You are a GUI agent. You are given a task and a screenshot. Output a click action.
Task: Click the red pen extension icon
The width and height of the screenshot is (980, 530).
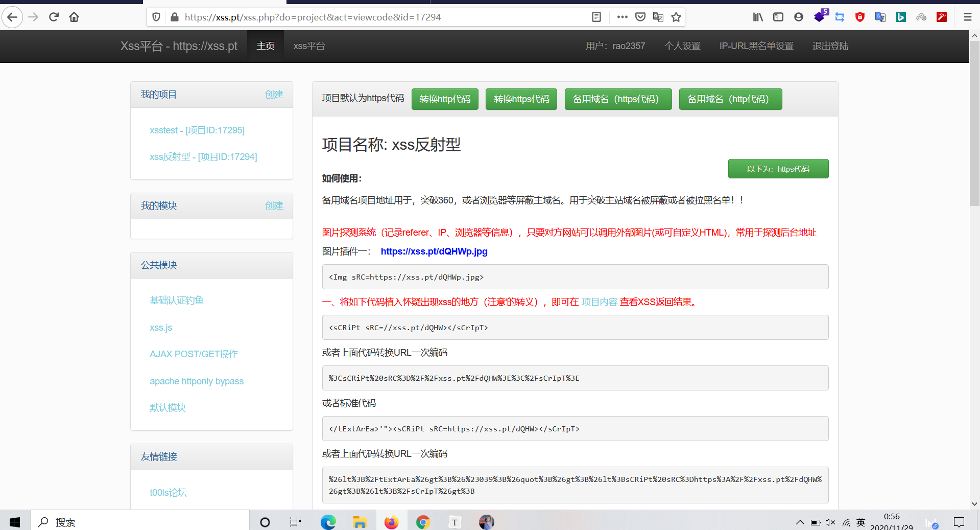pyautogui.click(x=942, y=17)
